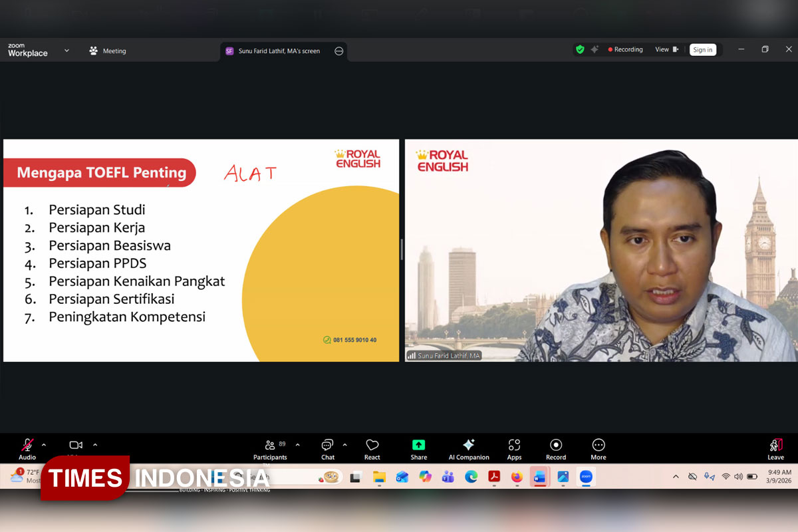Viewport: 798px width, 532px height.
Task: Toggle the Record button
Action: pyautogui.click(x=556, y=449)
